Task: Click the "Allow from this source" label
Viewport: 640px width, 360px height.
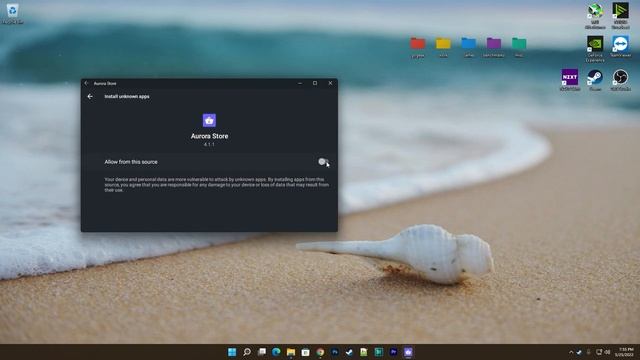Action: pyautogui.click(x=131, y=162)
